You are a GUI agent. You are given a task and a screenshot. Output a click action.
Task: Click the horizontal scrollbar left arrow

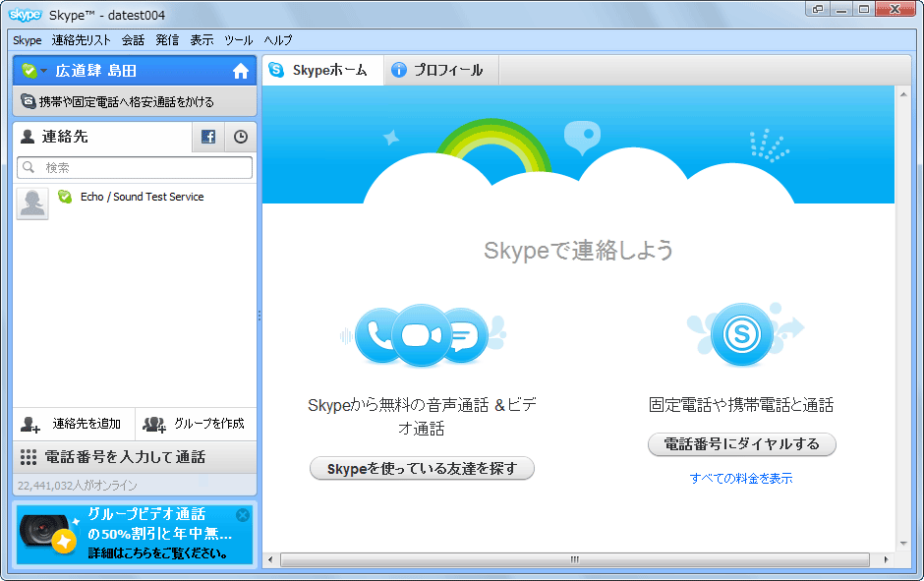tap(270, 559)
